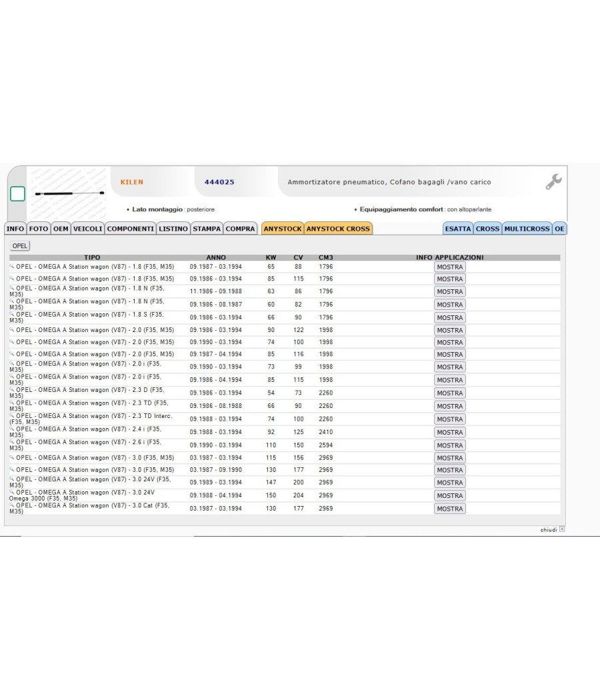The height and width of the screenshot is (700, 600).
Task: Open the COMPRA tab
Action: click(240, 229)
